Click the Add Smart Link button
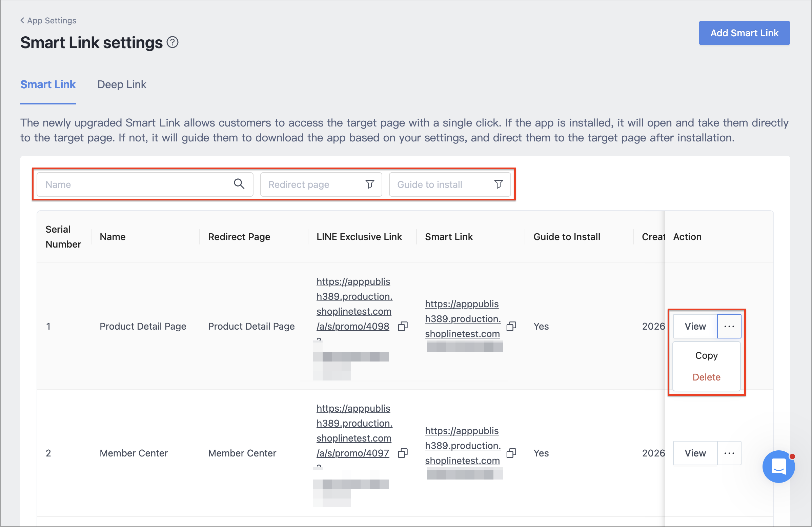 tap(744, 33)
